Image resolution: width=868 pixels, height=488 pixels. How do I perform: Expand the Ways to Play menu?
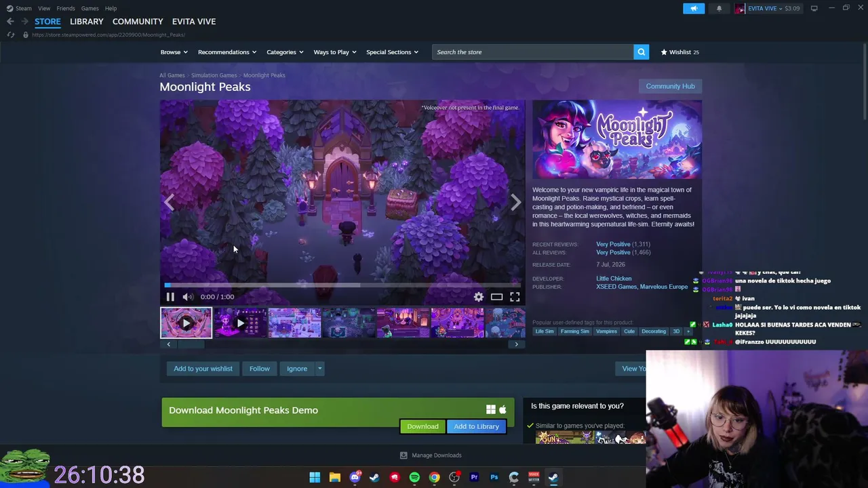(335, 52)
